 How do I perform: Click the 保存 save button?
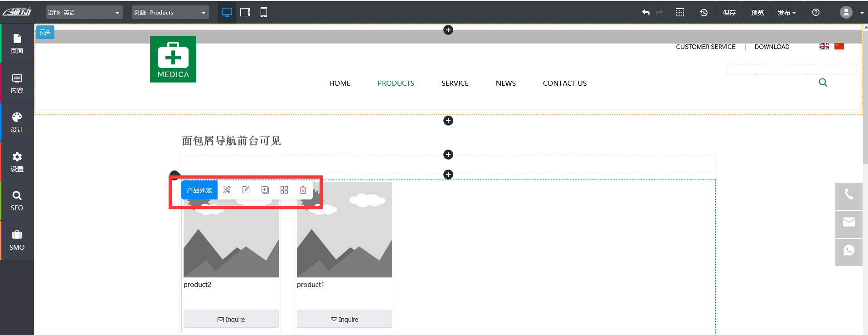(x=729, y=13)
